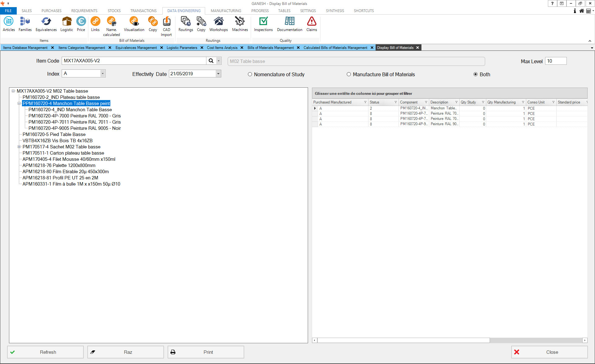This screenshot has height=364, width=595.
Task: Click the Bill of Materials Visualization icon
Action: [x=134, y=24]
